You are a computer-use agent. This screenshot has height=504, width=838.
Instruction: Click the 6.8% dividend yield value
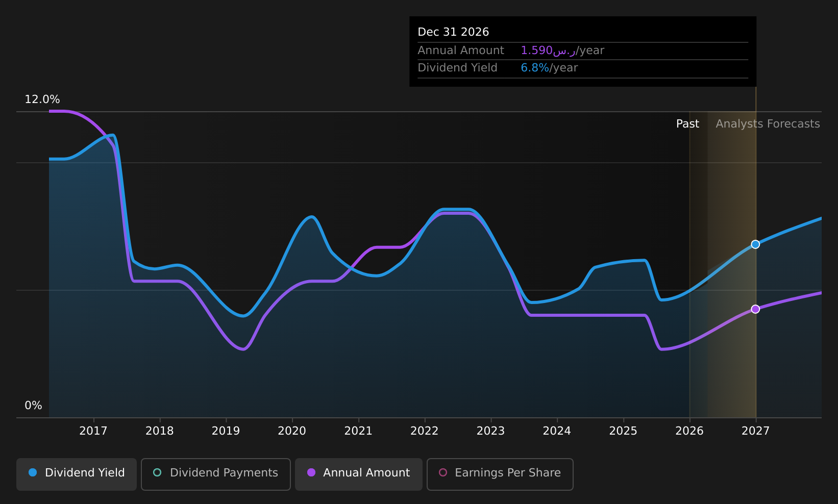tap(535, 68)
